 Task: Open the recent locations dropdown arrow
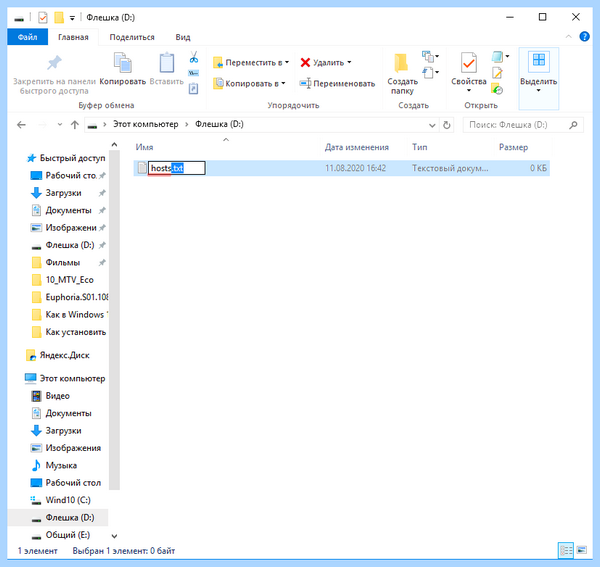point(60,125)
